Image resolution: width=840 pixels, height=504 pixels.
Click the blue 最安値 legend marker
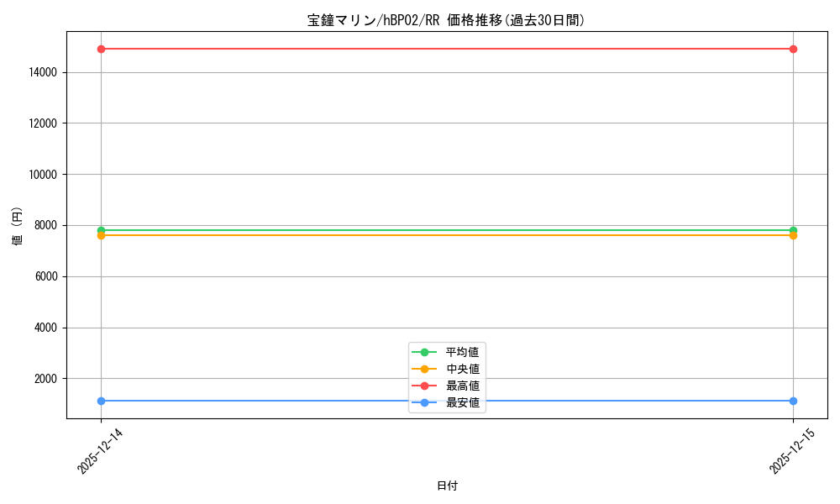pyautogui.click(x=424, y=402)
